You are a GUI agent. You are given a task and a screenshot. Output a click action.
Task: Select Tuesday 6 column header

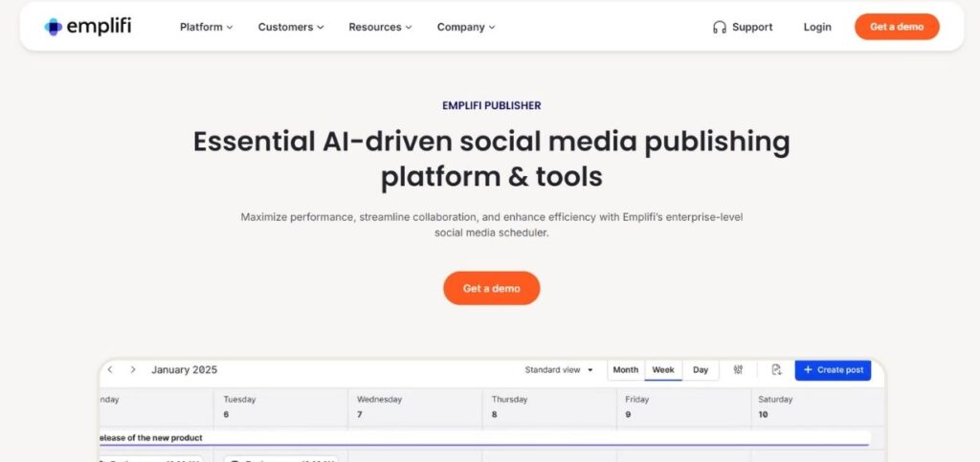pyautogui.click(x=280, y=407)
